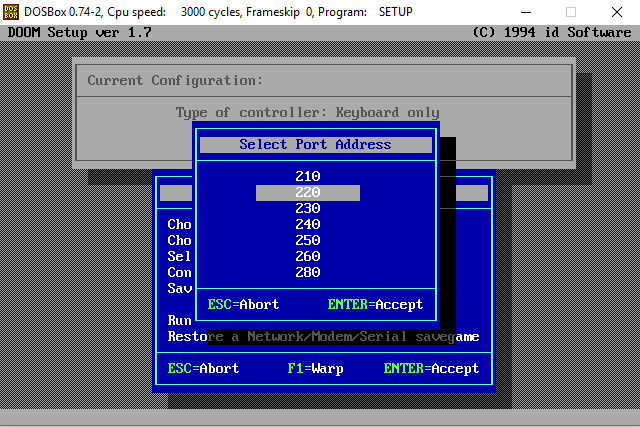The width and height of the screenshot is (640, 427).
Task: Click ESC=Abort in Select Port Address dialog
Action: pos(243,305)
